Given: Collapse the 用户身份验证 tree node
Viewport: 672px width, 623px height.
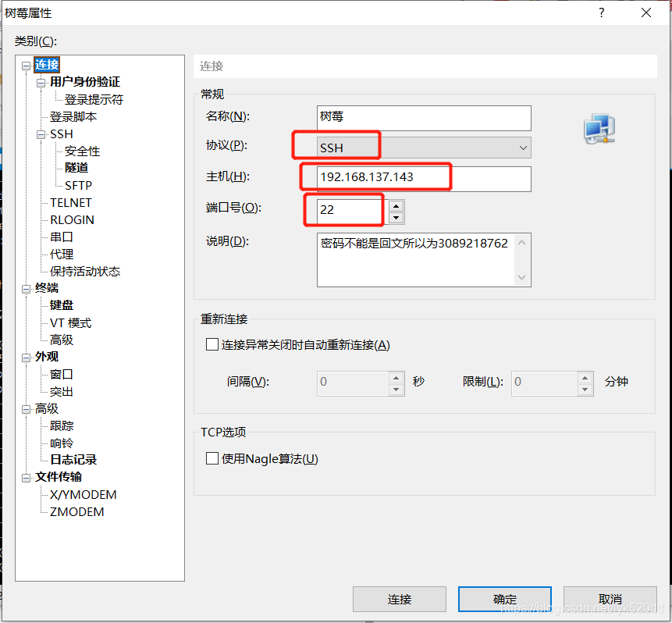Looking at the screenshot, I should coord(41,83).
